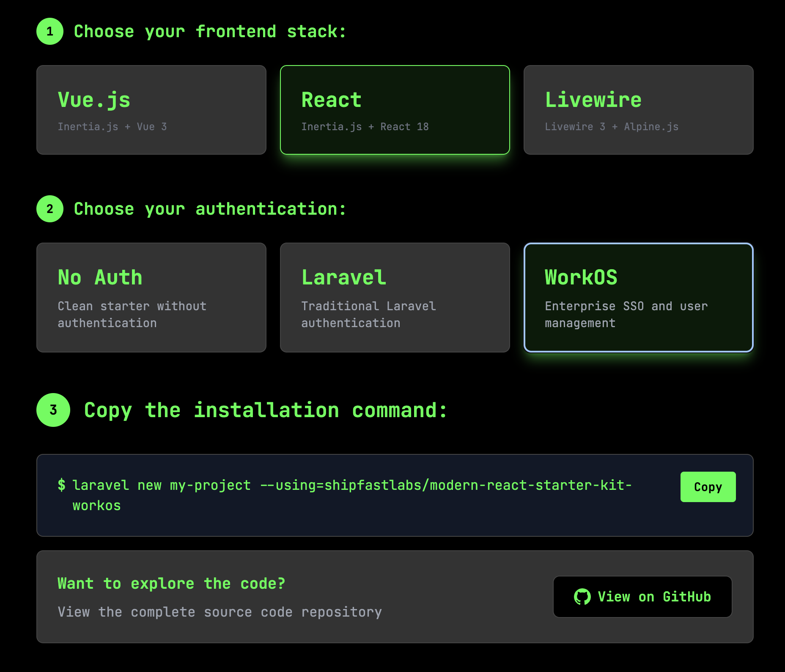Click the 'Copy the installation command' heading
This screenshot has height=672, width=785.
click(266, 410)
